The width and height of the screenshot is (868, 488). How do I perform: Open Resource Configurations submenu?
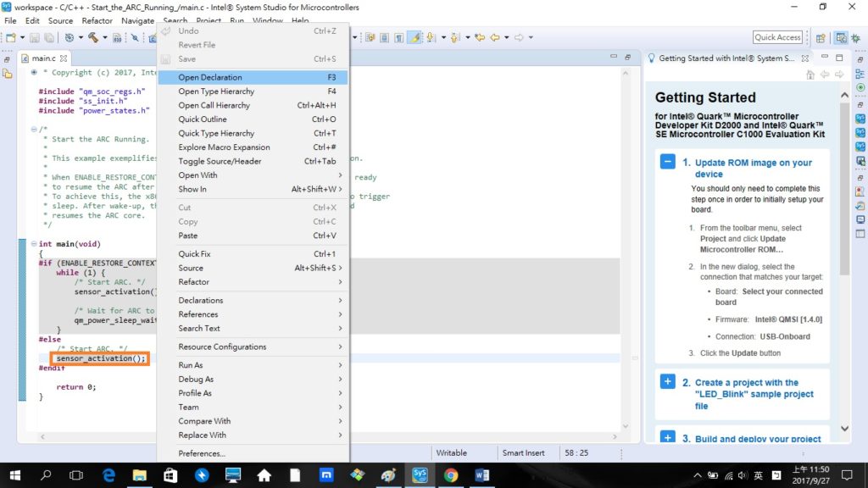click(x=253, y=347)
